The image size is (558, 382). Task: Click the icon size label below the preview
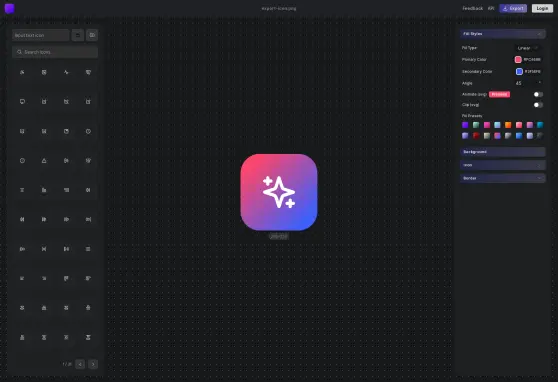tap(279, 236)
